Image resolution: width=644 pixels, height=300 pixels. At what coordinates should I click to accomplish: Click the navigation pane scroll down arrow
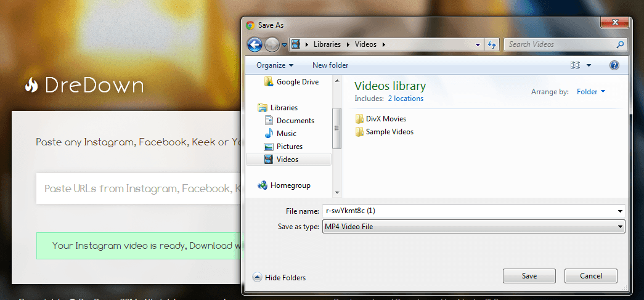[x=337, y=192]
